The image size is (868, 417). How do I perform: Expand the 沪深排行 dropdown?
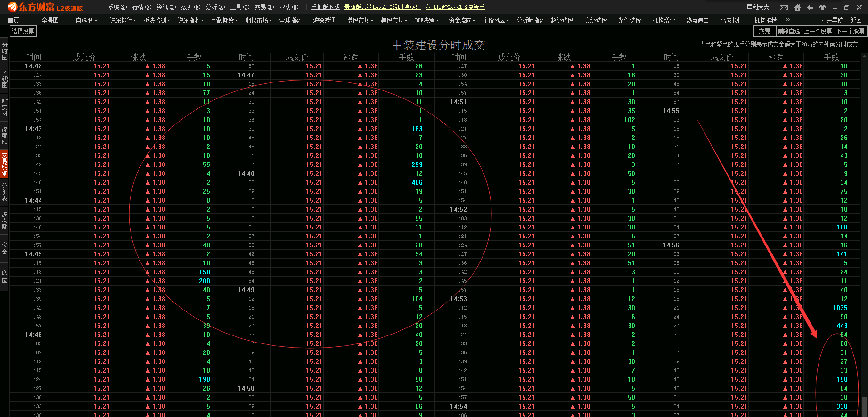123,20
